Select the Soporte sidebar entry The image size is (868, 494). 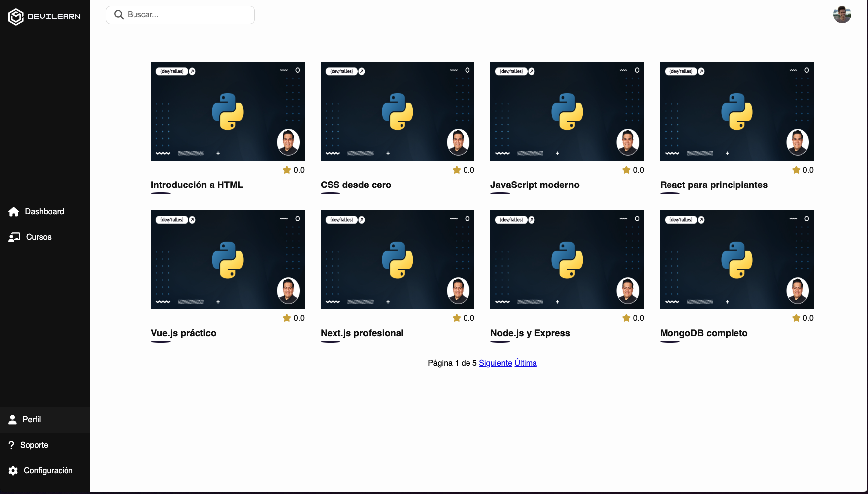point(34,445)
